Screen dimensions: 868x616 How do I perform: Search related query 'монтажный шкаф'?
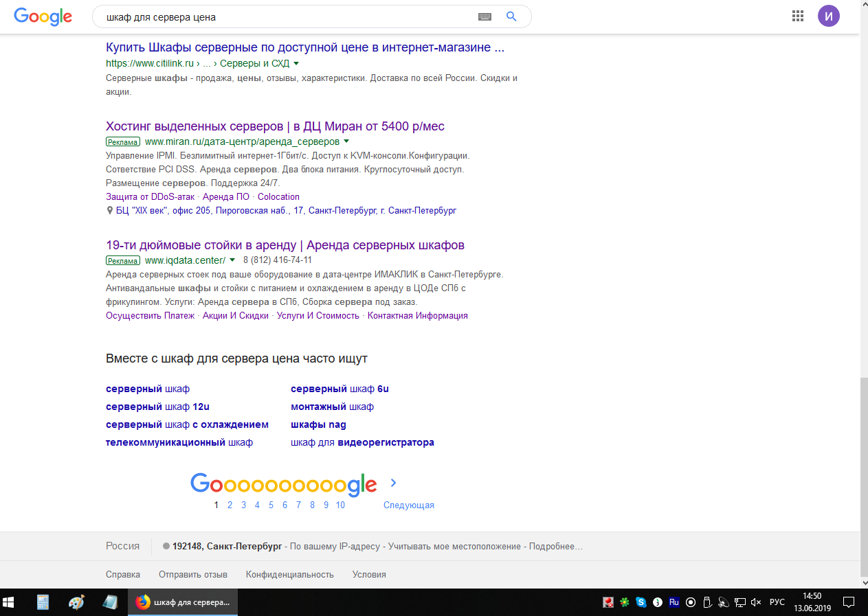[332, 407]
